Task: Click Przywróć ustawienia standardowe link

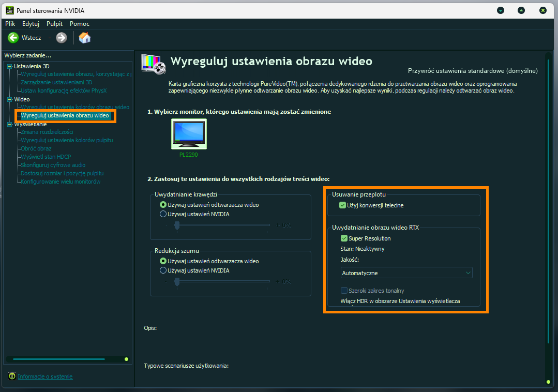Action: [473, 71]
